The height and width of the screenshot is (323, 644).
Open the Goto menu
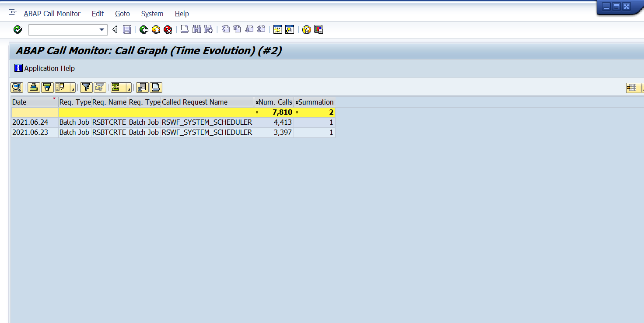pyautogui.click(x=122, y=14)
